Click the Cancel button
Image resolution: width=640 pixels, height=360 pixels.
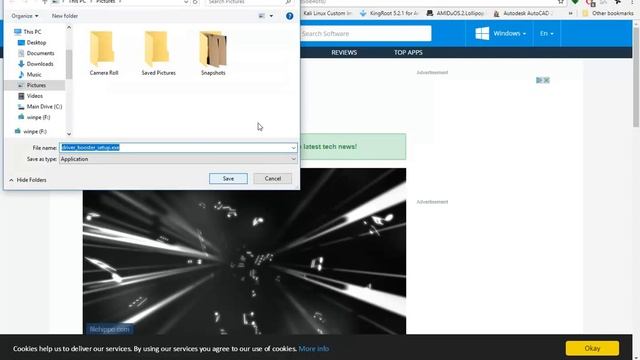tap(273, 178)
